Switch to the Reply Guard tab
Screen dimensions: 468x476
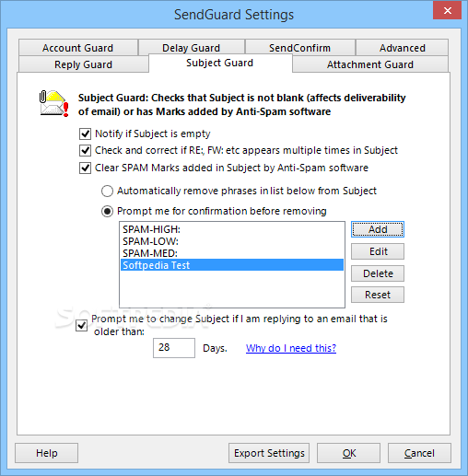point(84,64)
